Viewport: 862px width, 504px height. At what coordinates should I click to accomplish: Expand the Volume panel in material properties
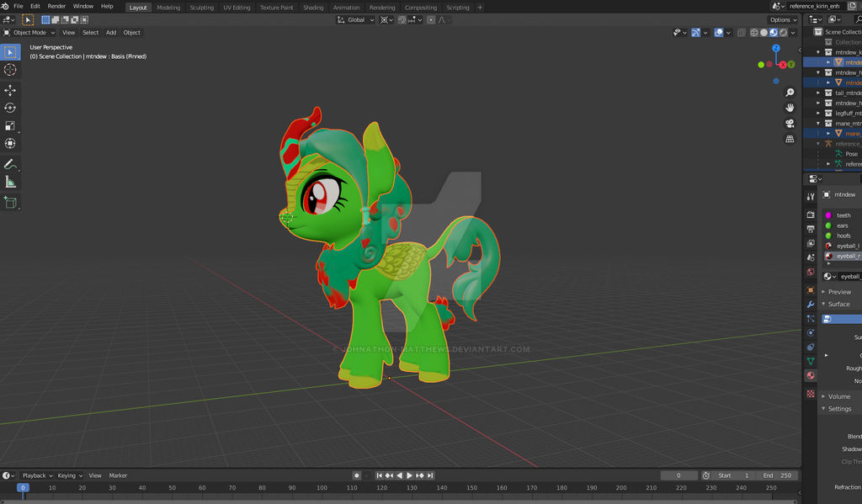838,396
